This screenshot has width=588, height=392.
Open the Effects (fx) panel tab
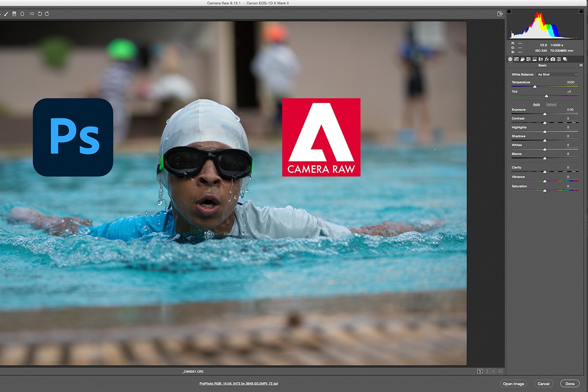[x=547, y=59]
